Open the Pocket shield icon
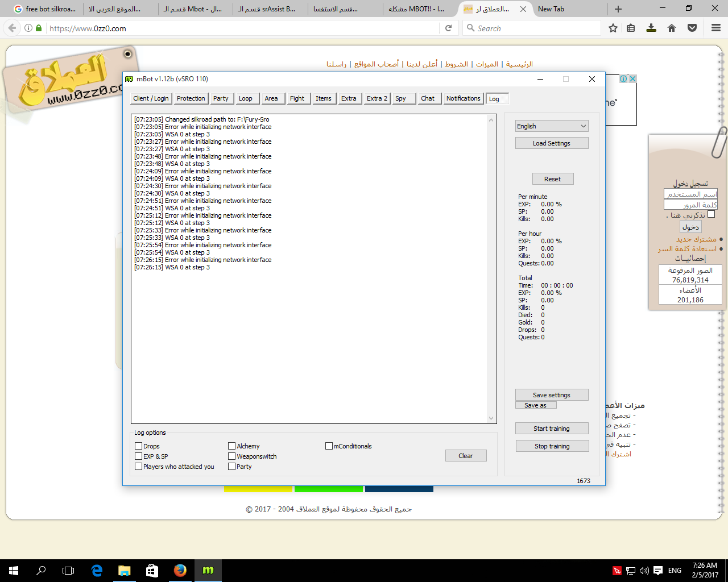The image size is (728, 582). [x=692, y=28]
